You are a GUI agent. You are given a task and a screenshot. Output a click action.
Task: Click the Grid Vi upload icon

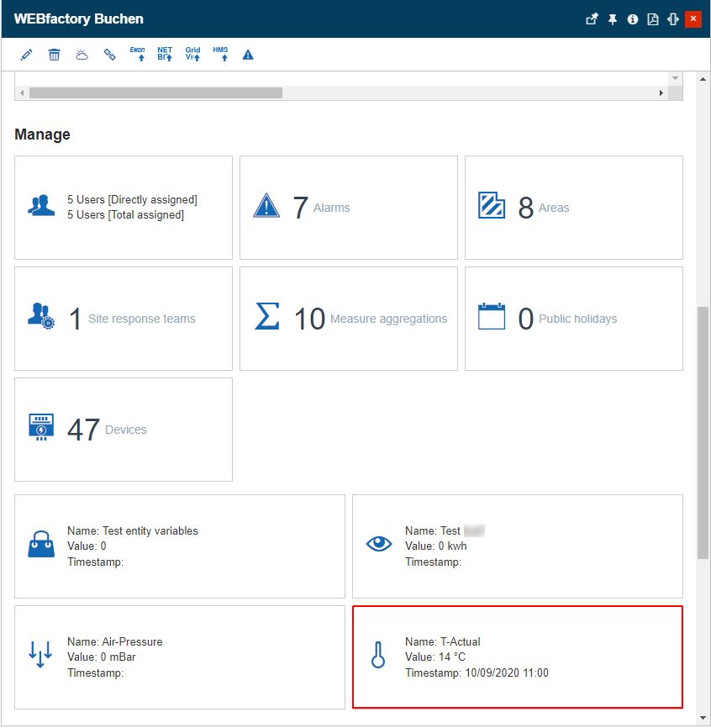pos(192,55)
